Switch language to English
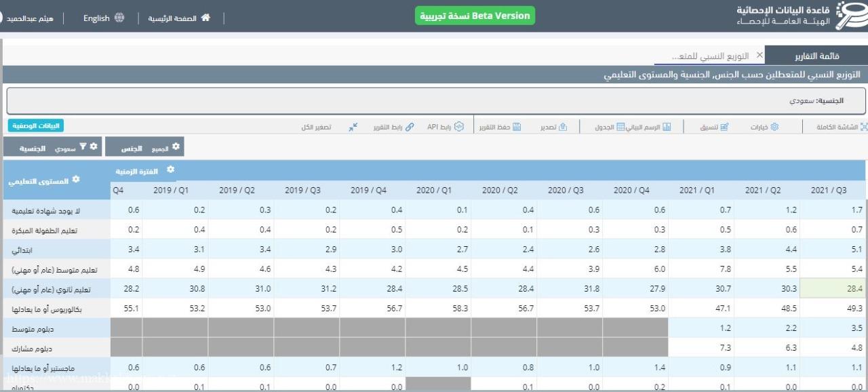 click(104, 18)
